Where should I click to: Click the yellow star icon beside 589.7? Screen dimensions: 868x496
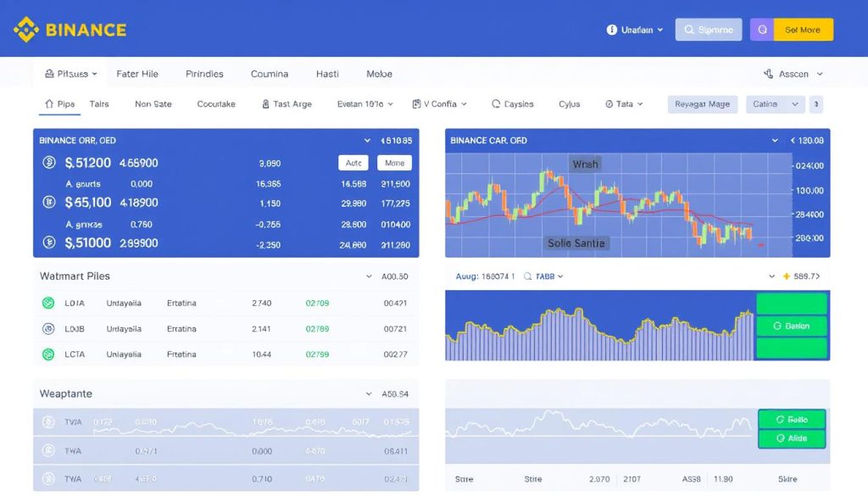pyautogui.click(x=786, y=276)
